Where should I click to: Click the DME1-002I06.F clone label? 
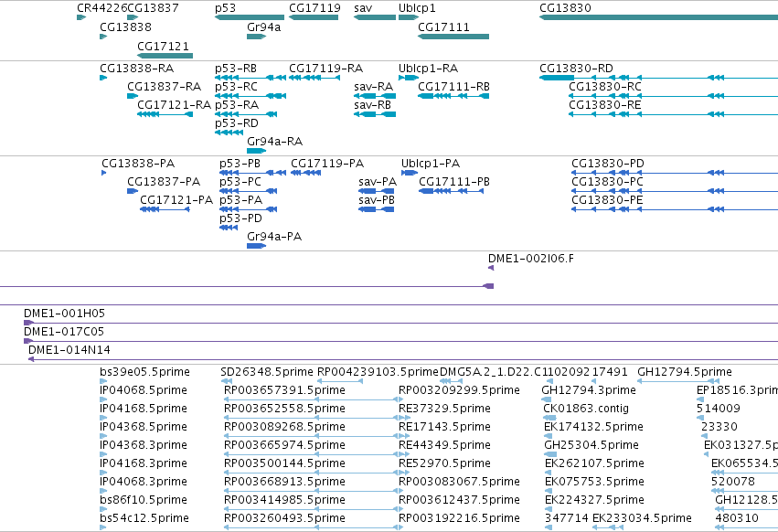point(531,259)
